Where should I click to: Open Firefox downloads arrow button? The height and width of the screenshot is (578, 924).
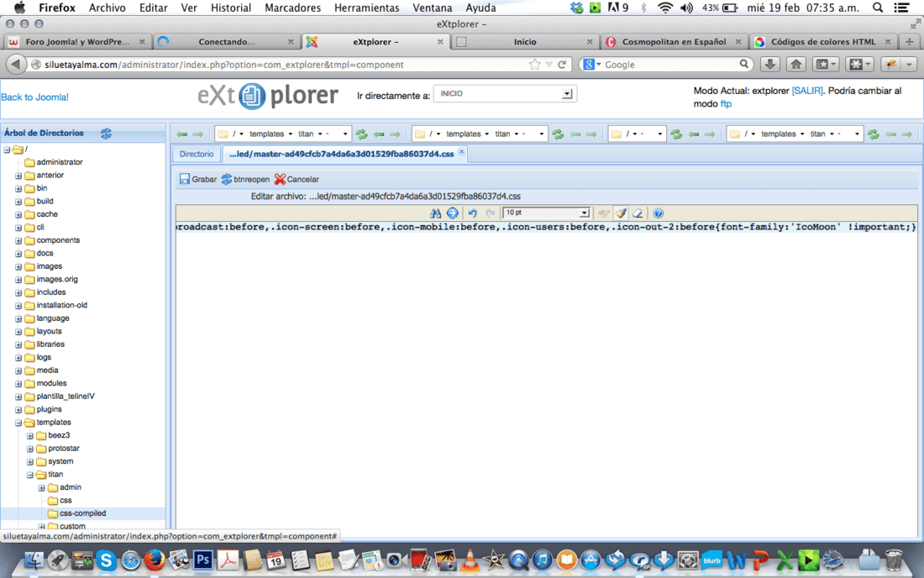click(x=769, y=64)
